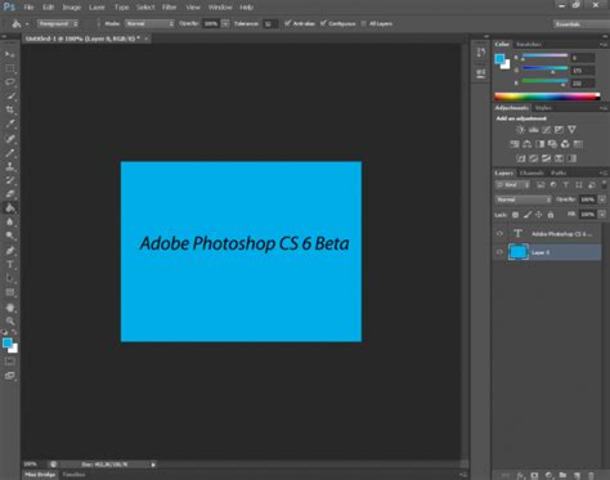Add a Channel Mixer adjustment
610x480 pixels.
tap(565, 144)
